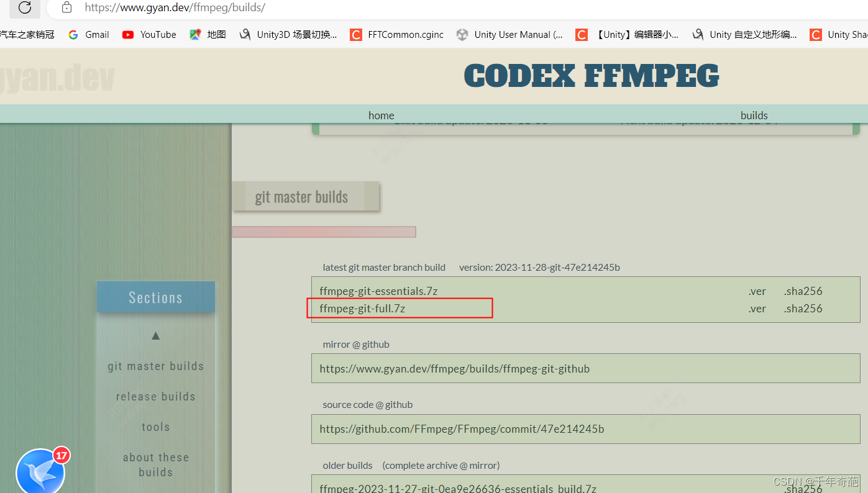868x493 pixels.
Task: Open the ffmpeg-git-github mirror URL
Action: tap(454, 368)
